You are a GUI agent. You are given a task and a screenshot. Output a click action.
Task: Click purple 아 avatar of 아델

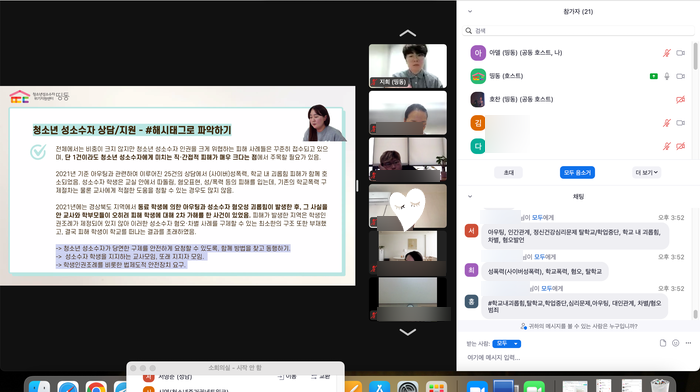tap(478, 53)
